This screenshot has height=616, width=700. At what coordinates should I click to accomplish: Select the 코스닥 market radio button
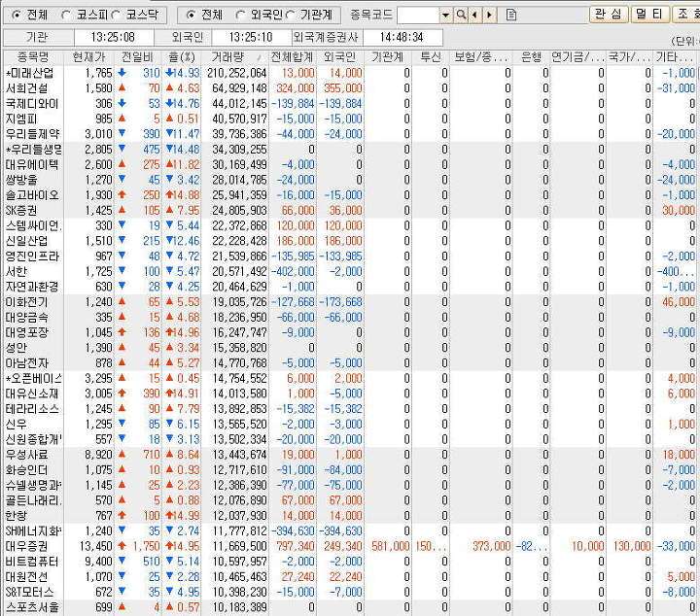(x=116, y=15)
